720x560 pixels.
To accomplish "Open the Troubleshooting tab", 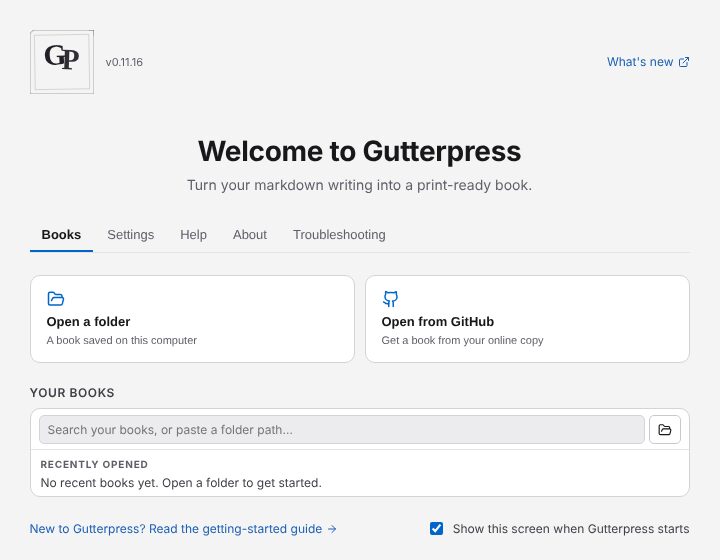I will pyautogui.click(x=339, y=235).
